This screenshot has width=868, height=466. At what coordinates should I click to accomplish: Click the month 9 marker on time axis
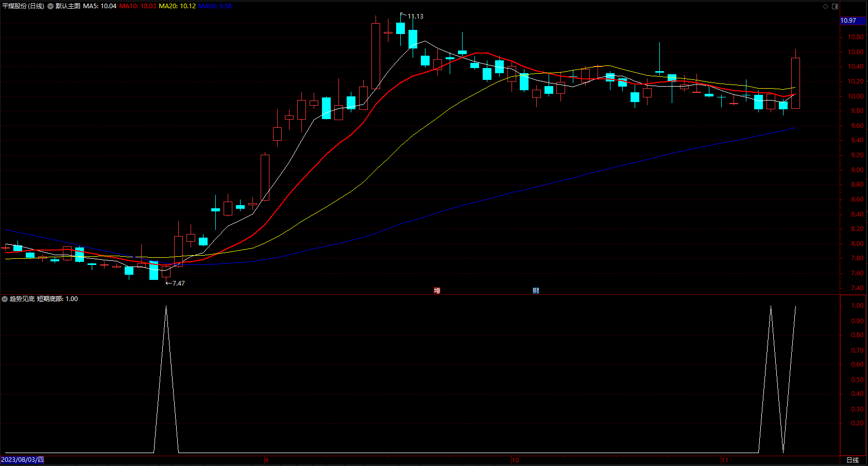coord(266,460)
